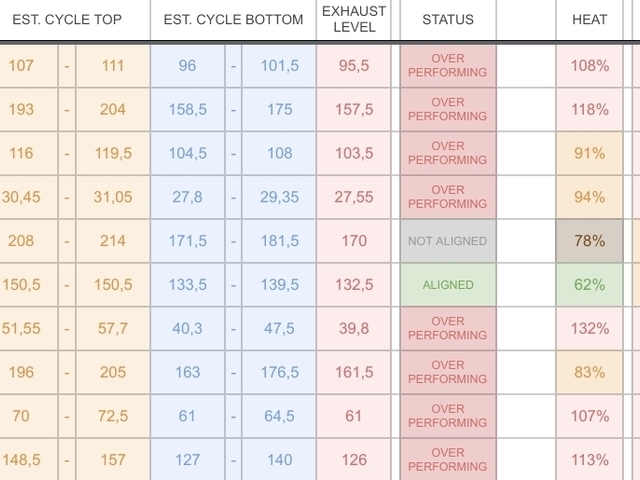This screenshot has height=480, width=640.
Task: Click the green 62% heat cell
Action: point(589,285)
